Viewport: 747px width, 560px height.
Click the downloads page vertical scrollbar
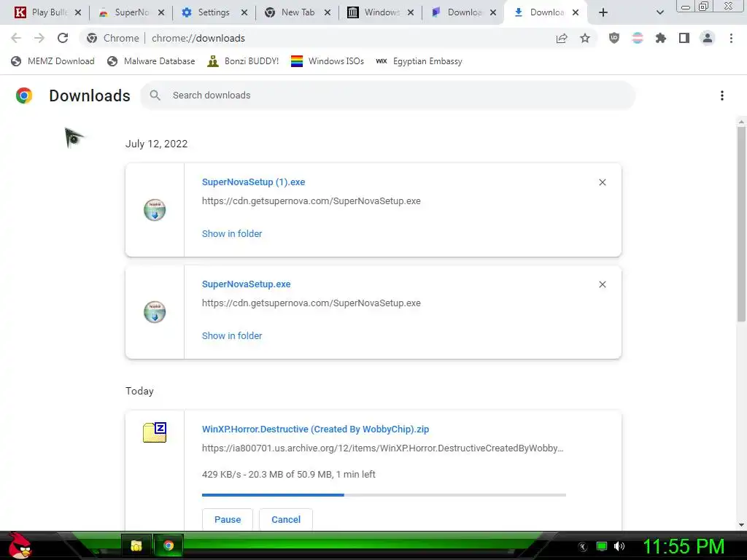tap(741, 224)
